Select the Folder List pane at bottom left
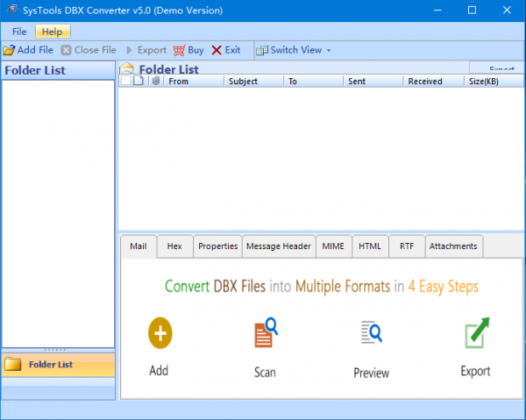The height and width of the screenshot is (420, 526). pyautogui.click(x=59, y=365)
